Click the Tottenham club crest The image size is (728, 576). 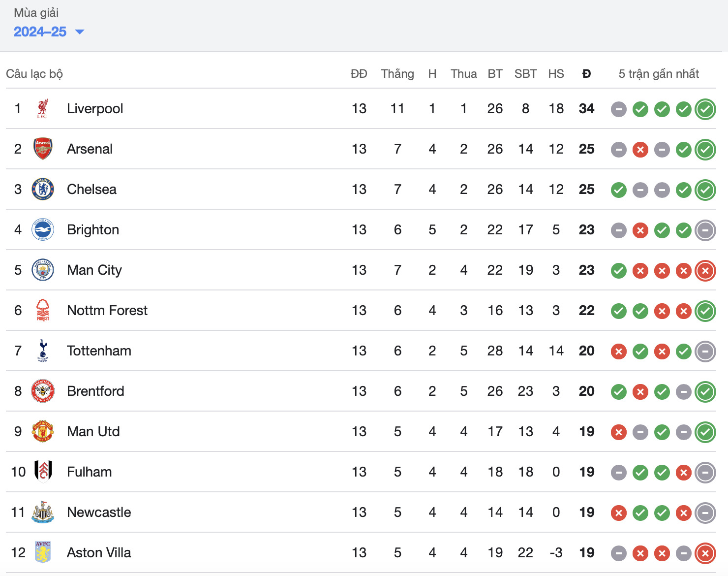coord(43,351)
